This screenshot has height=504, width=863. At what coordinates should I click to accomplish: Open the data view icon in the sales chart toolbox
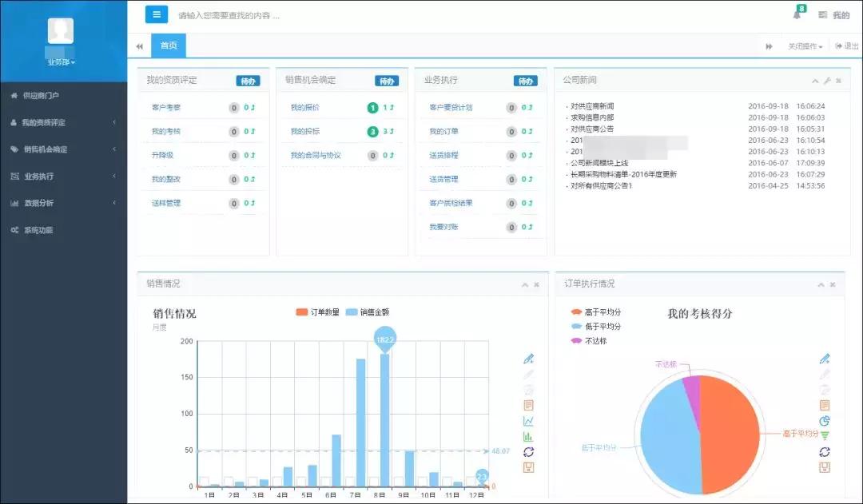point(528,406)
